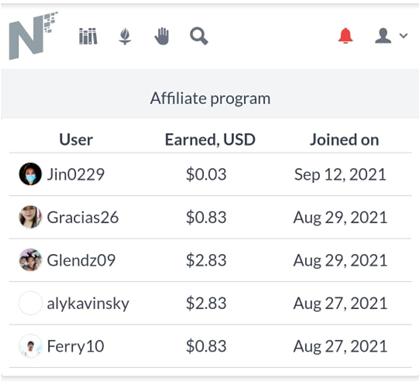
Task: Select the torch flame icon
Action: pos(125,36)
